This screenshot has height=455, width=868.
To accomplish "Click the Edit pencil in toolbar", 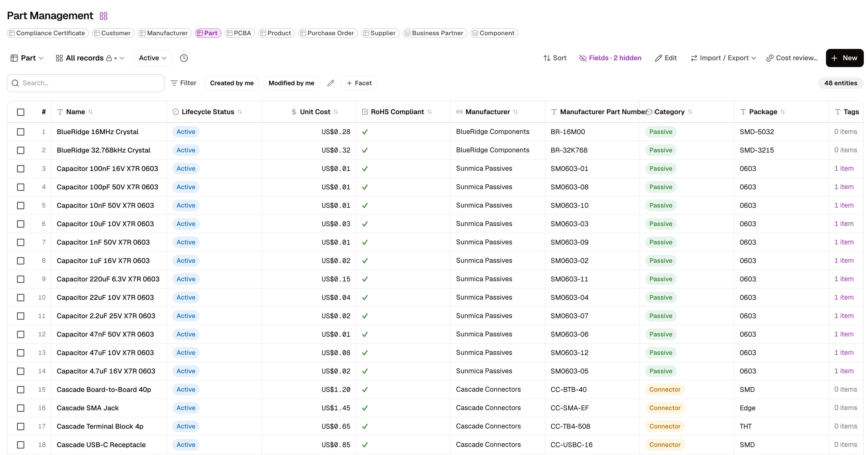I will coord(666,58).
